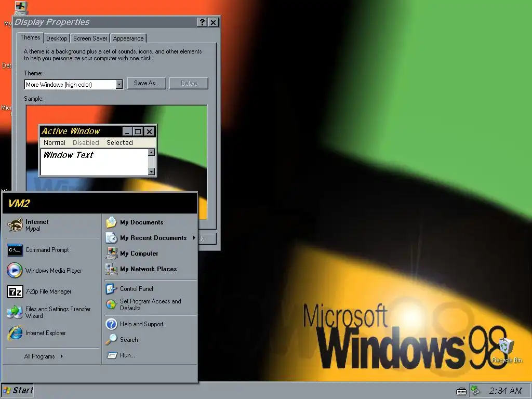The width and height of the screenshot is (532, 399).
Task: Click the Normal item in sample window
Action: [54, 143]
